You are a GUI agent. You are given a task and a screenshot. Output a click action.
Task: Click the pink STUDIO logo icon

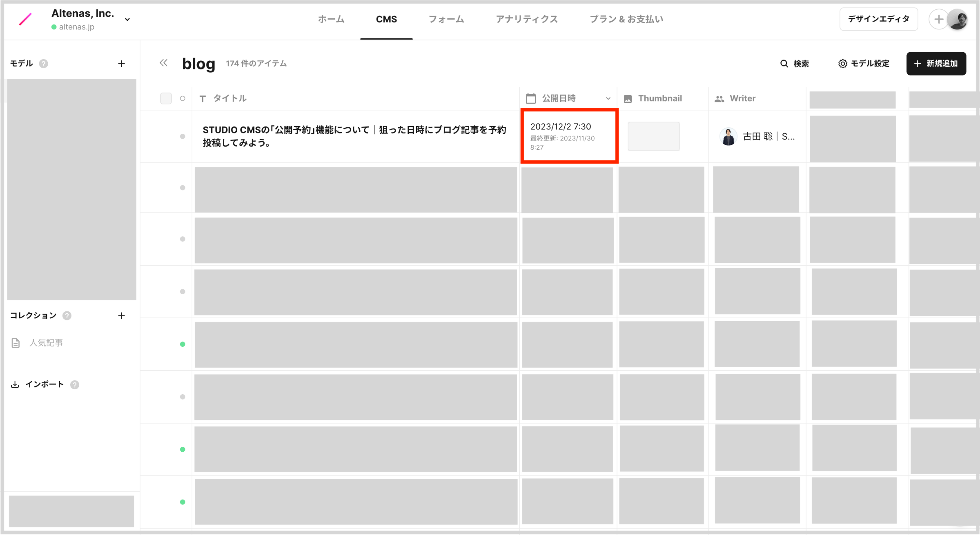[25, 19]
